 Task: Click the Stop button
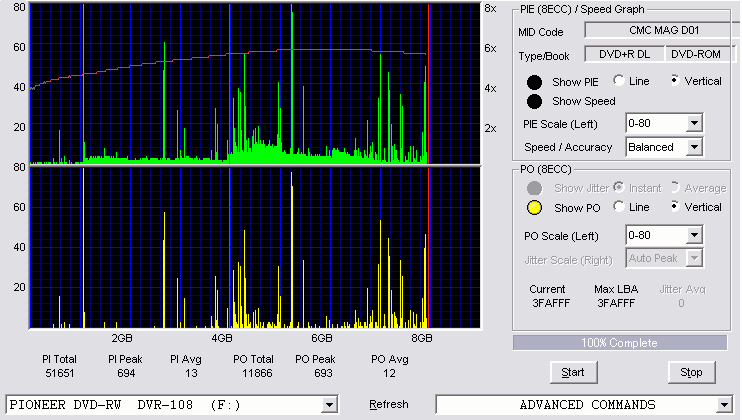[691, 373]
